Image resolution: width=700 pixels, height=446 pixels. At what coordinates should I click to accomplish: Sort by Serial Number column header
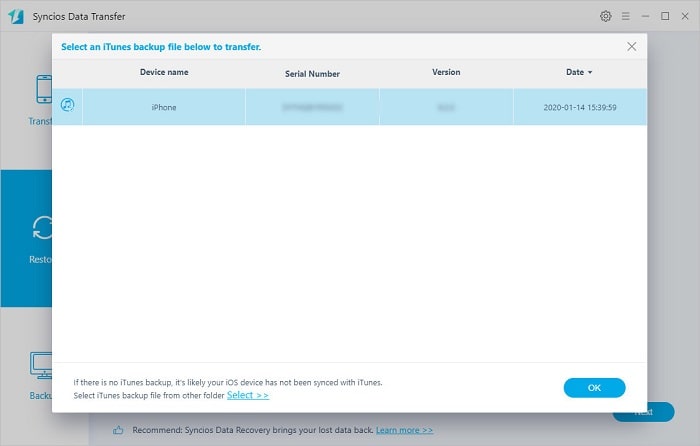pyautogui.click(x=312, y=73)
